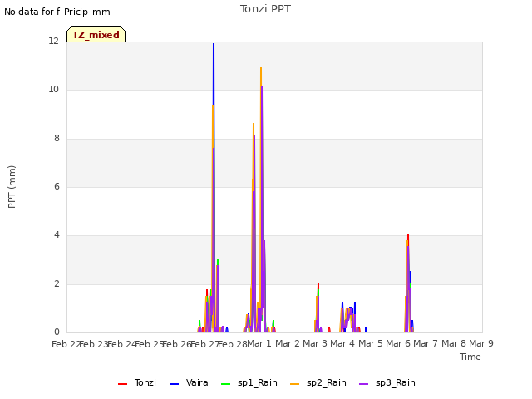Click the orange sp2_Rain peak near Mar 1
This screenshot has width=532, height=399.
coord(261,68)
